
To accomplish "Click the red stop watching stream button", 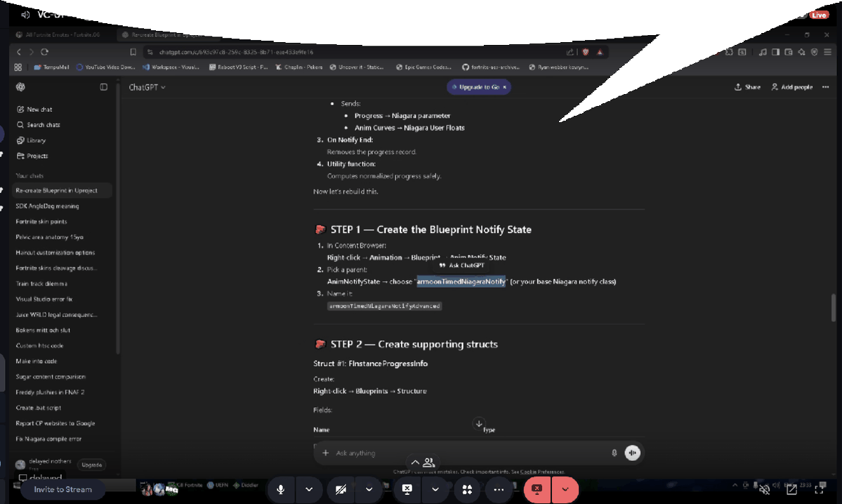I will [537, 489].
